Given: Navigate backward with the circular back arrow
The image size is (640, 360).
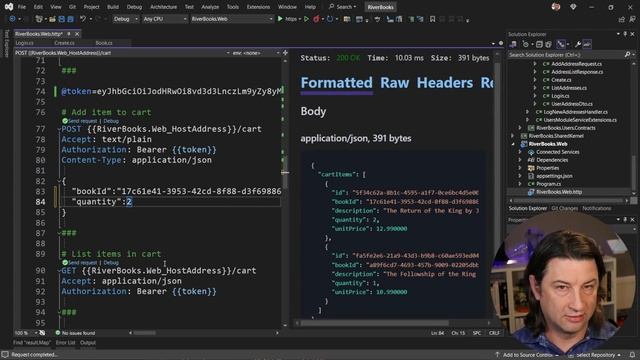Looking at the screenshot, I should point(12,19).
